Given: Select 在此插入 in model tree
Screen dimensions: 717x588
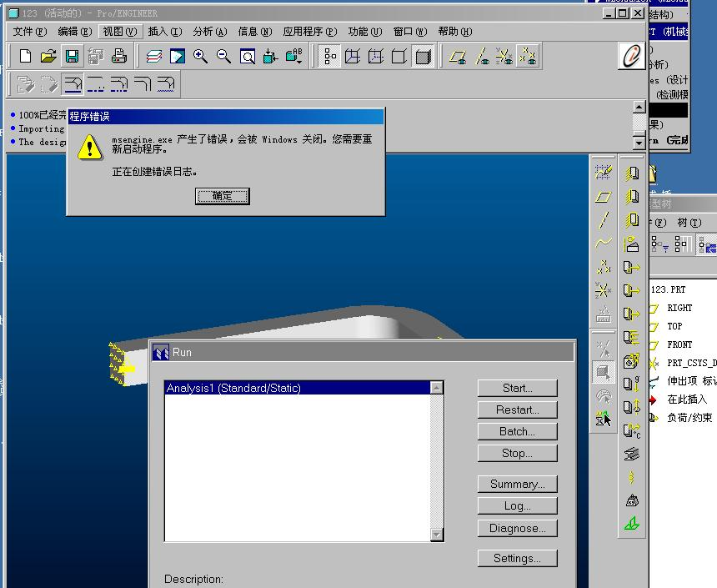Looking at the screenshot, I should pyautogui.click(x=687, y=400).
